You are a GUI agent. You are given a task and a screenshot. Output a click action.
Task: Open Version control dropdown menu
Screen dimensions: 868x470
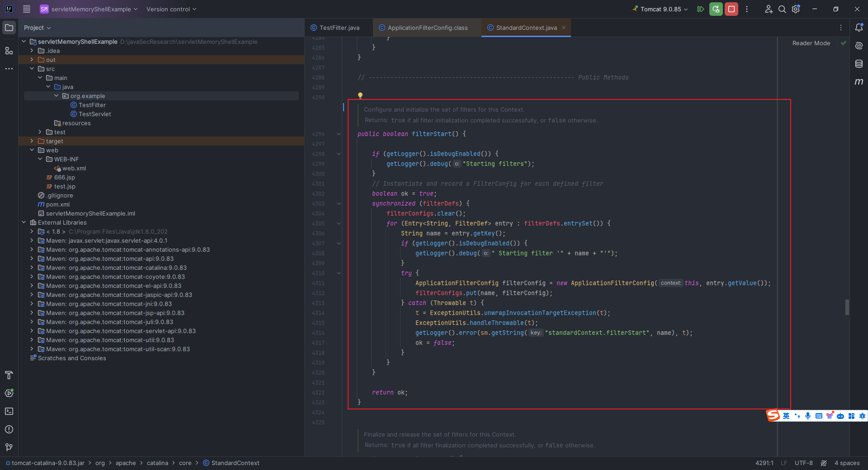tap(171, 9)
